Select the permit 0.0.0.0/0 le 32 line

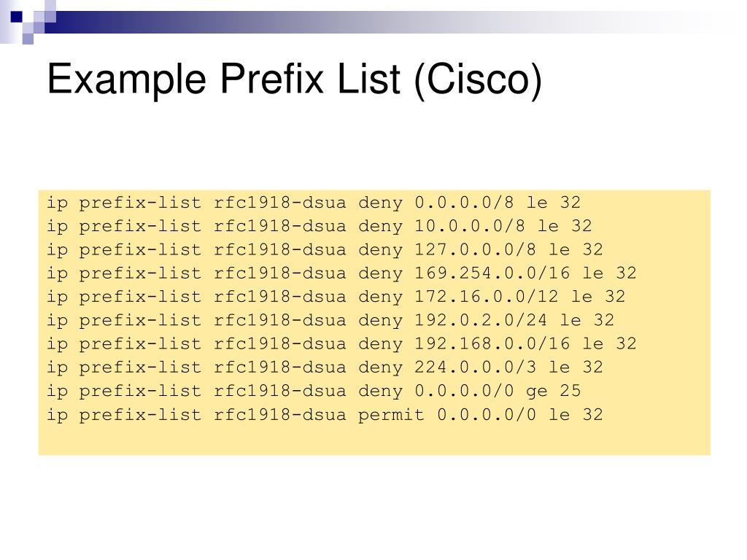pyautogui.click(x=325, y=415)
